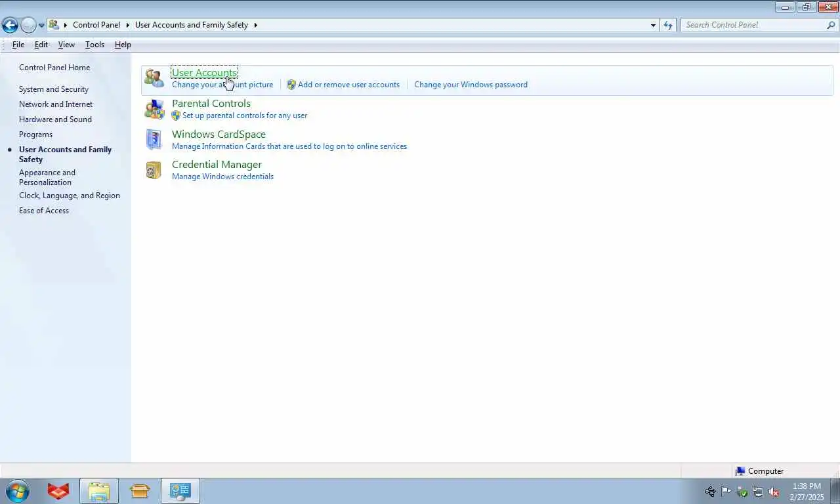Open the Windows CardSpace heading link

pyautogui.click(x=219, y=135)
